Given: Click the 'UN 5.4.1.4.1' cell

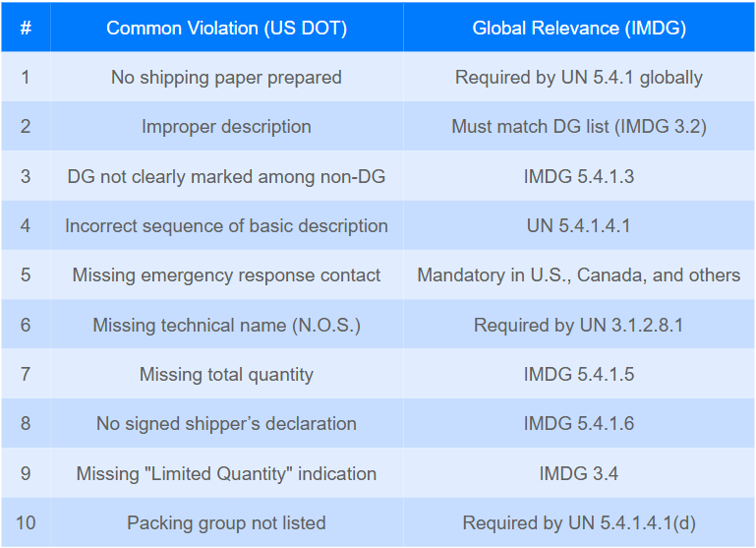Looking at the screenshot, I should [x=579, y=225].
